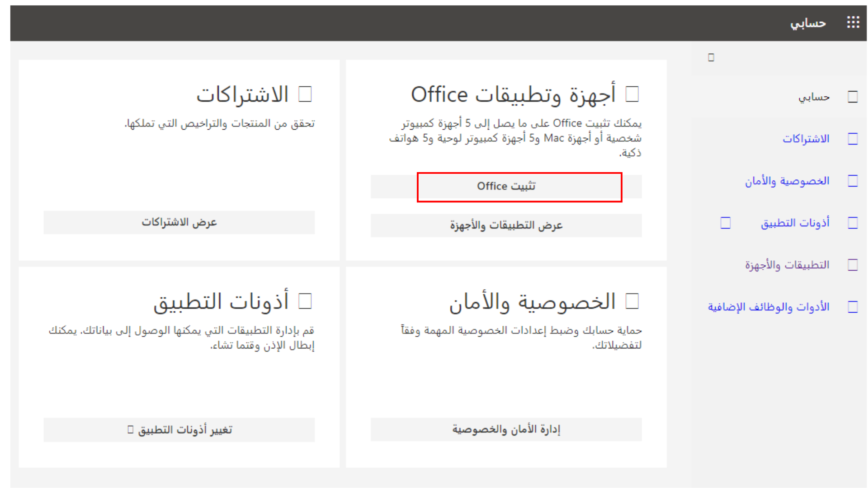The height and width of the screenshot is (488, 868).
Task: Click icon beside أذونات التطبيق card heading
Action: (305, 301)
